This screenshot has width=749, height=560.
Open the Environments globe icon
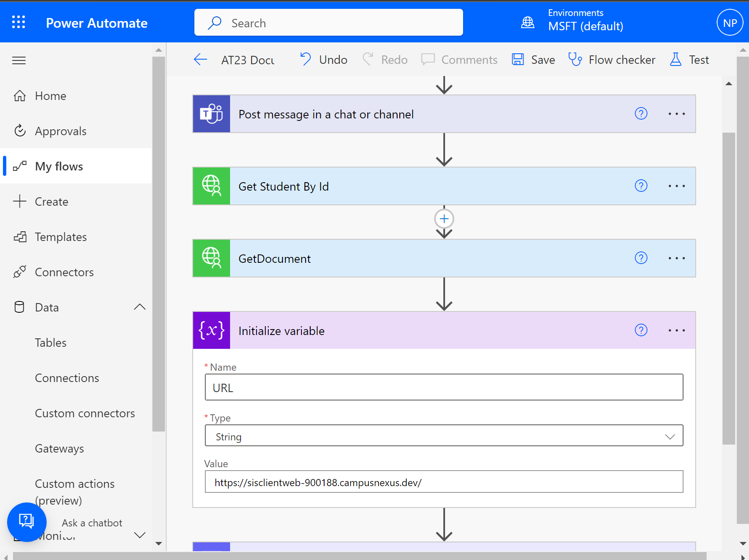click(528, 22)
